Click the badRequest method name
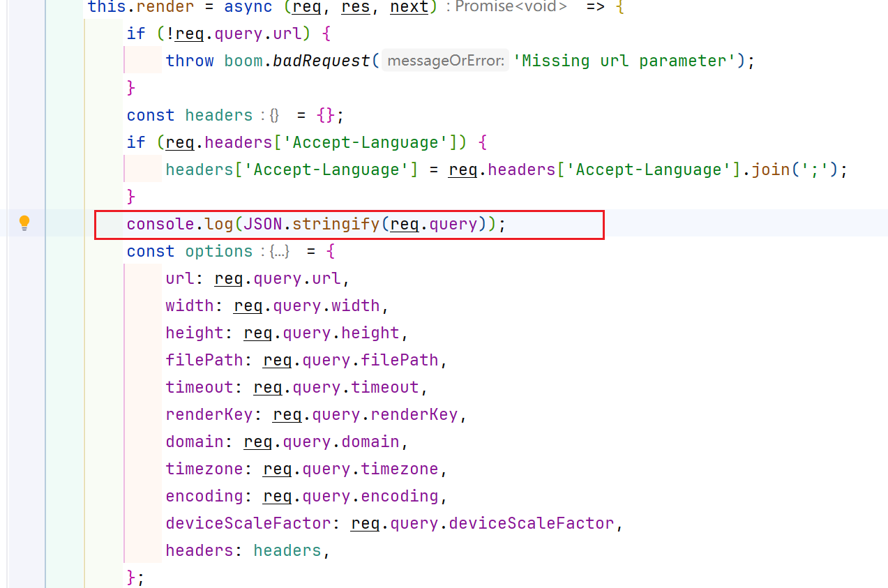888x588 pixels. [x=321, y=61]
